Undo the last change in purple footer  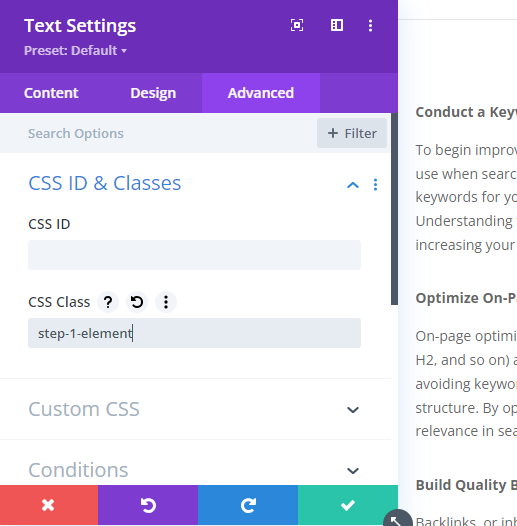pyautogui.click(x=148, y=505)
